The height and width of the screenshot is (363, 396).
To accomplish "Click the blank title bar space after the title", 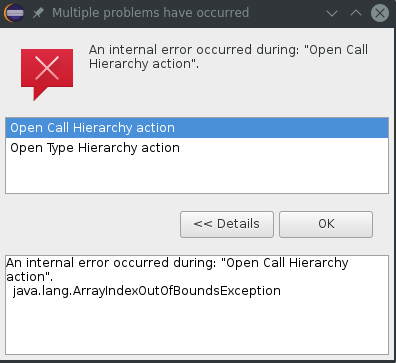I will 287,13.
